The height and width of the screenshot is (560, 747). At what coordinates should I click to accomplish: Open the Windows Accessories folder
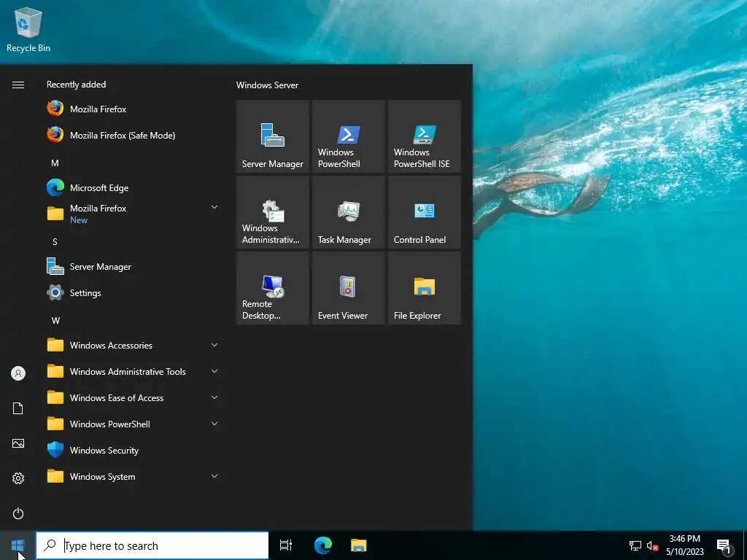[x=133, y=345]
